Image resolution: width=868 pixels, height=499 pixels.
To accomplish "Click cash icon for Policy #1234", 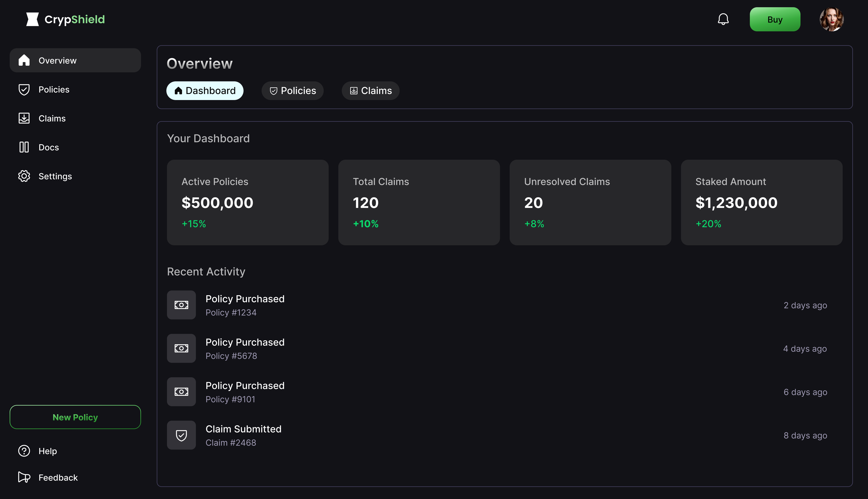I will 181,305.
